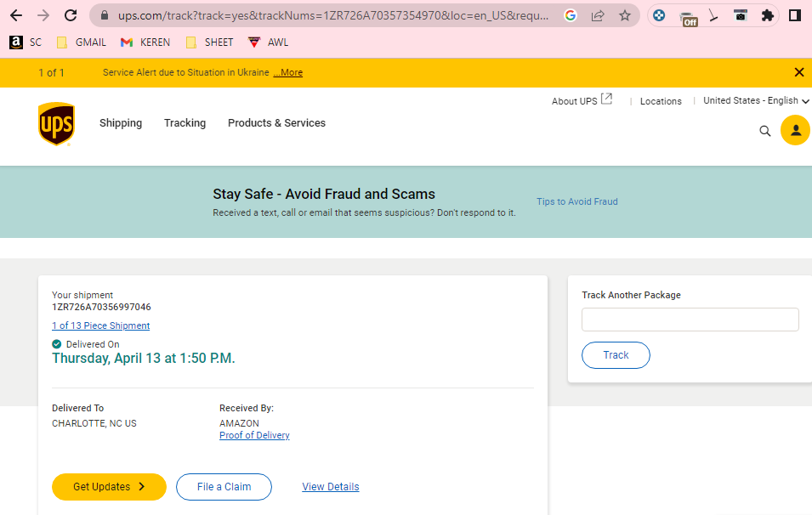Open the Tracking menu

click(x=185, y=123)
